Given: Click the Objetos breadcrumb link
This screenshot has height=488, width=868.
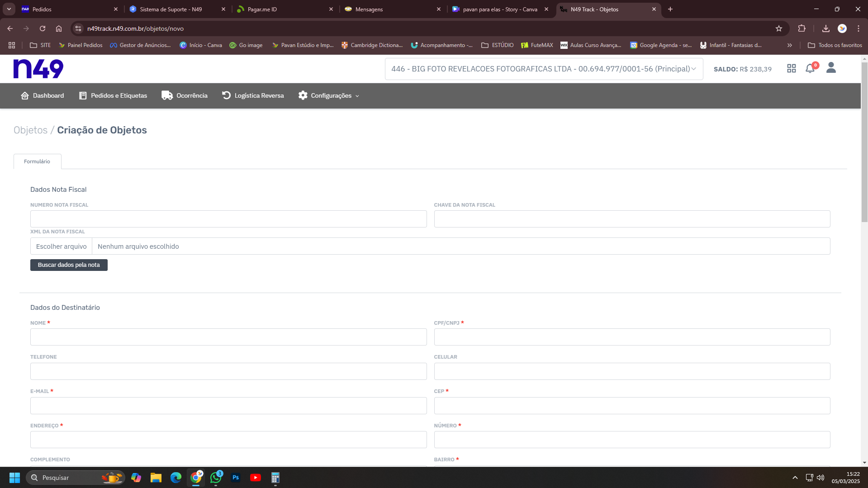Looking at the screenshot, I should 30,130.
